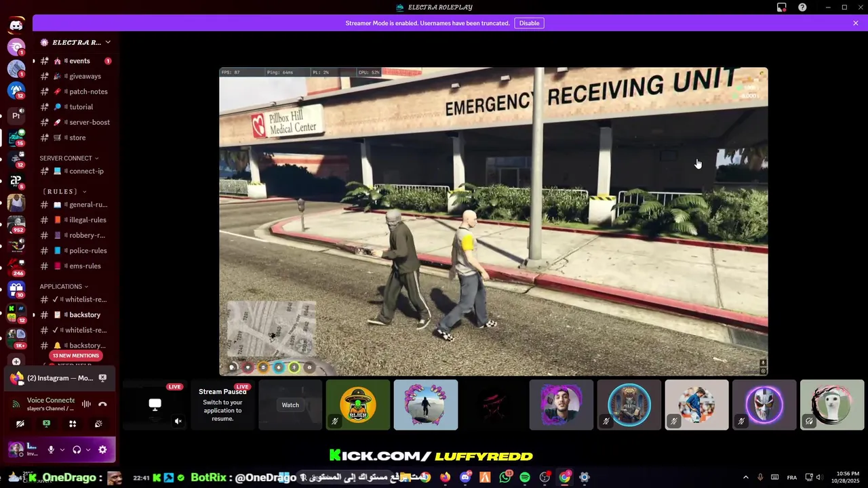Open headphones output options arrow
Viewport: 868px width, 488px height.
tap(88, 449)
